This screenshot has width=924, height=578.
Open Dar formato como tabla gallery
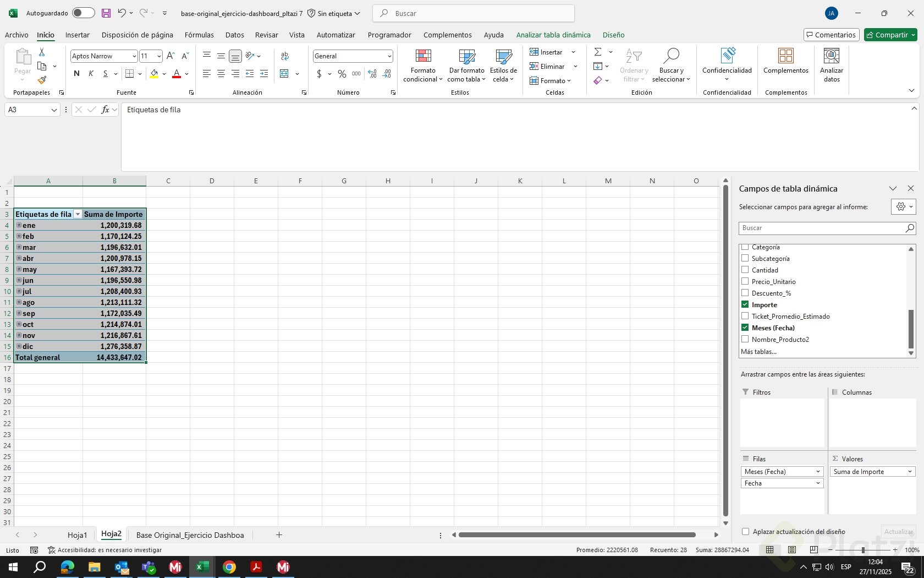pos(466,66)
